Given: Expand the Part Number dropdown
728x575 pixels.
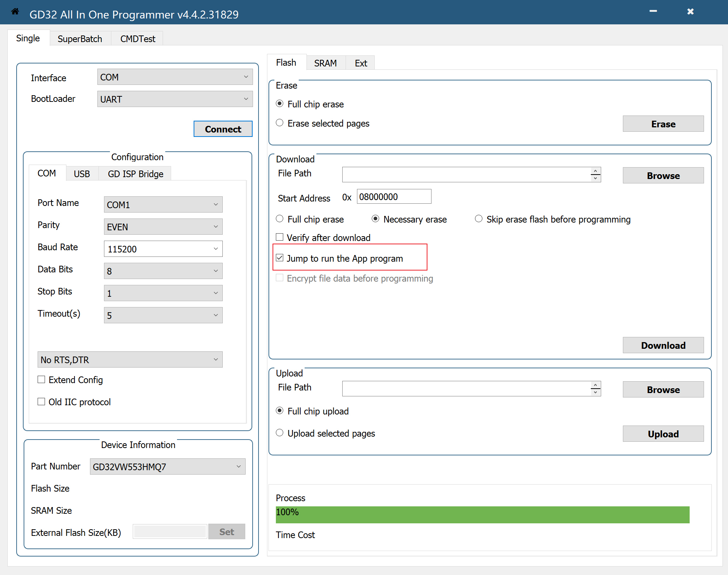Looking at the screenshot, I should (167, 466).
